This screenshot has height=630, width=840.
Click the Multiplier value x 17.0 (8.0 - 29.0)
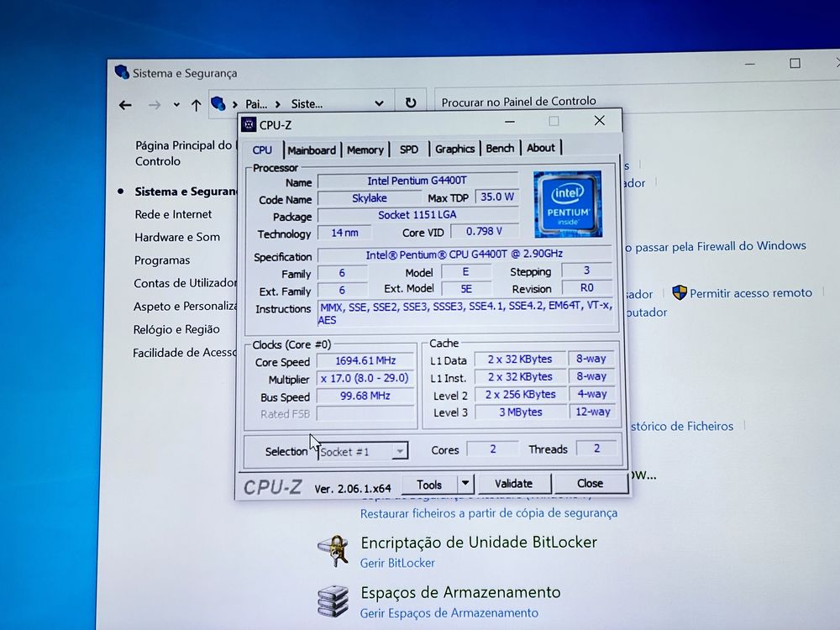coord(365,378)
